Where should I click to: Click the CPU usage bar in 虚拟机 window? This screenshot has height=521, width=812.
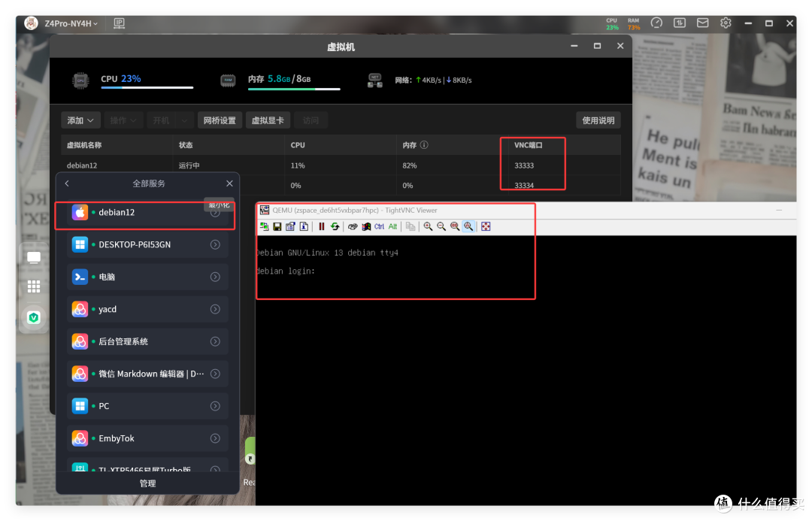(x=147, y=87)
